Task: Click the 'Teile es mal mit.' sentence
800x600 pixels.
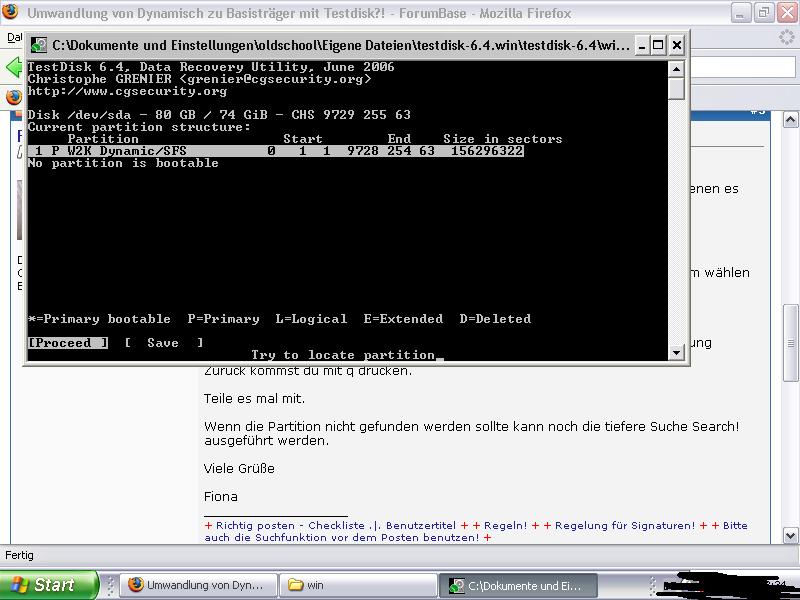Action: coord(254,398)
